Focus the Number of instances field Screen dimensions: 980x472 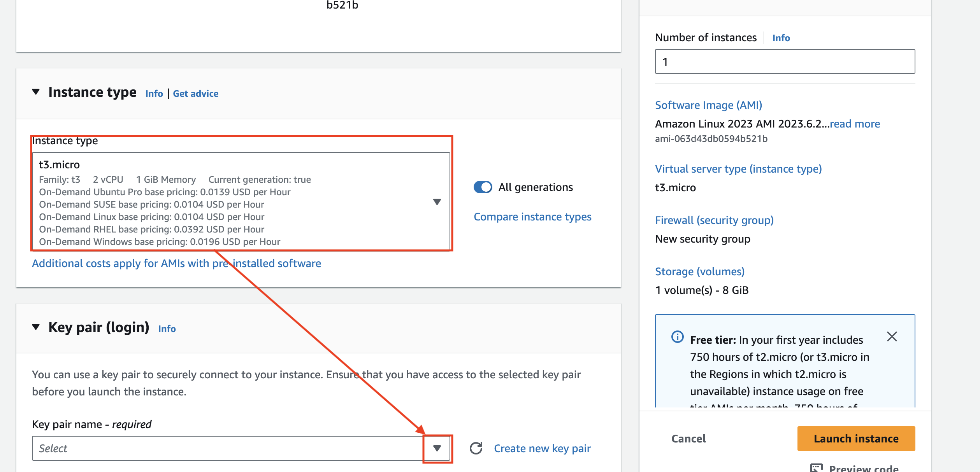coord(785,61)
